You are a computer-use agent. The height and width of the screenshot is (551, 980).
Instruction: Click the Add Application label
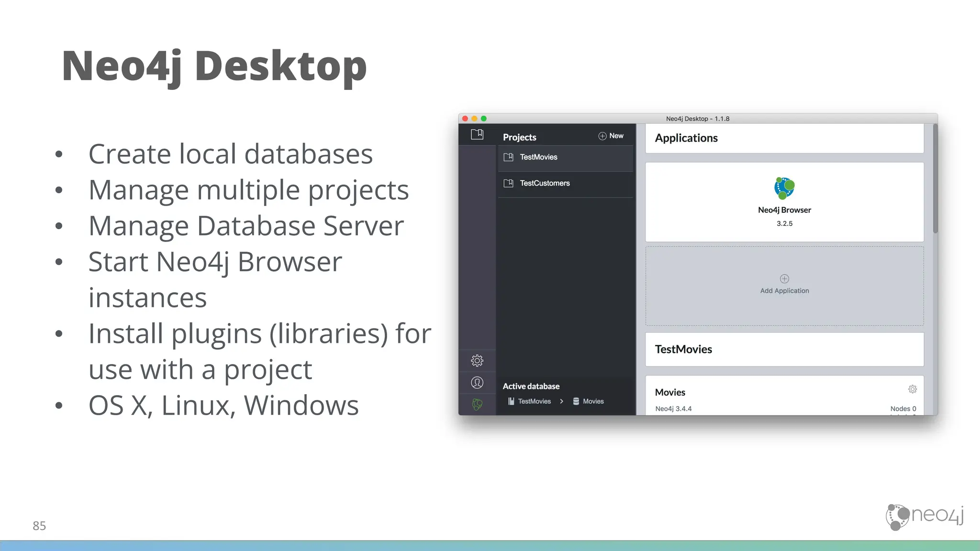pos(784,291)
